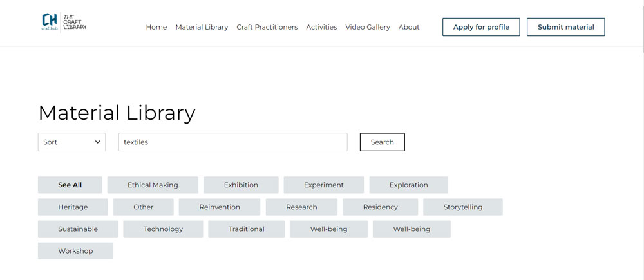Viewport: 644px width, 280px height.
Task: Filter by Ethical Making tag
Action: pyautogui.click(x=153, y=185)
